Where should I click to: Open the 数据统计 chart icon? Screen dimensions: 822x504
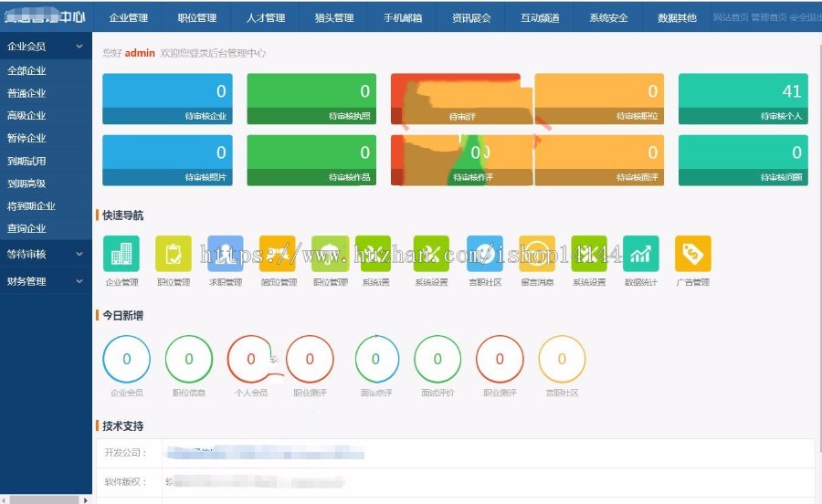[640, 254]
